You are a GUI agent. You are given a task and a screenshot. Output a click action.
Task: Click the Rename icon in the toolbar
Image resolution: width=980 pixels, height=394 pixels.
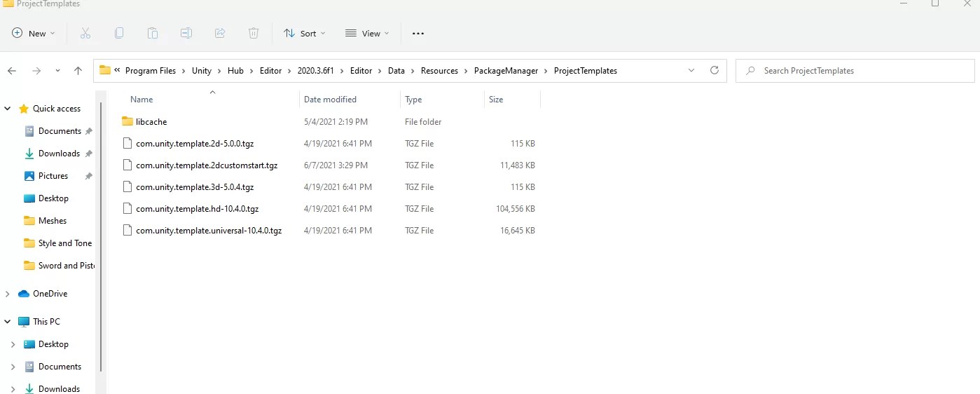[x=186, y=33]
